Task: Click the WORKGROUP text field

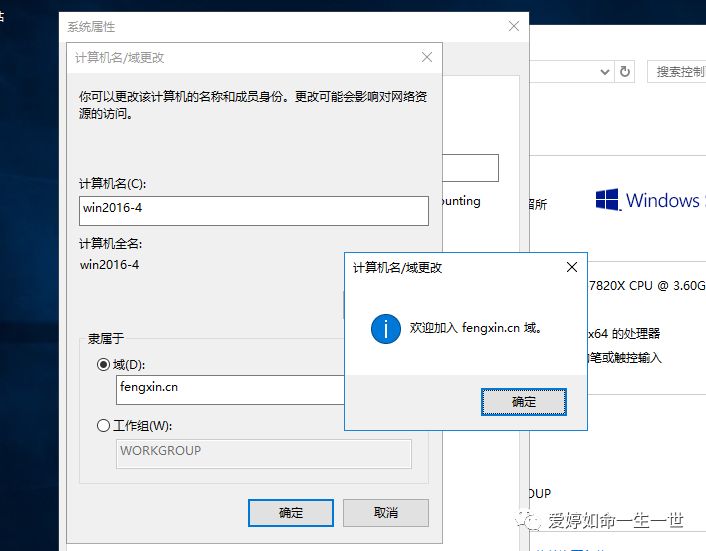Action: coord(263,454)
